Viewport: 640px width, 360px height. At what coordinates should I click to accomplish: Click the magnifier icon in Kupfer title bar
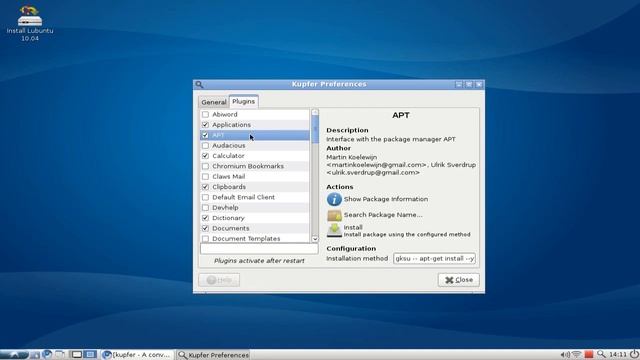tap(199, 84)
